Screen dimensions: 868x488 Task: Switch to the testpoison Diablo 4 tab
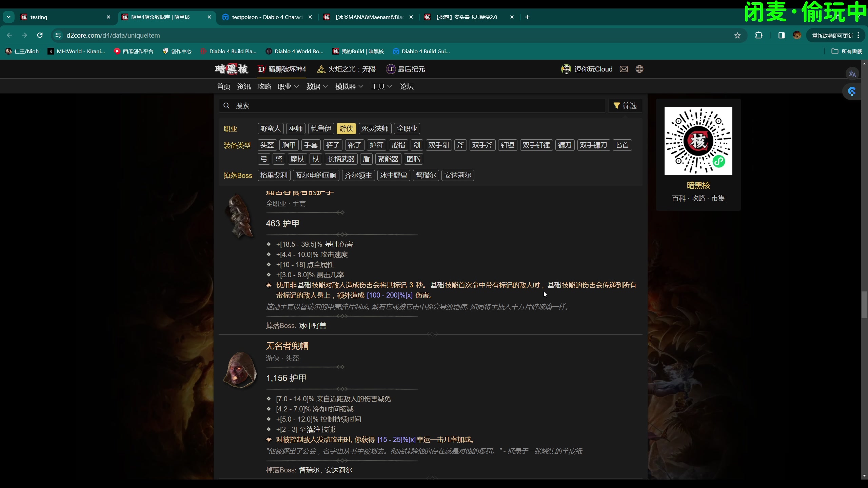[267, 17]
